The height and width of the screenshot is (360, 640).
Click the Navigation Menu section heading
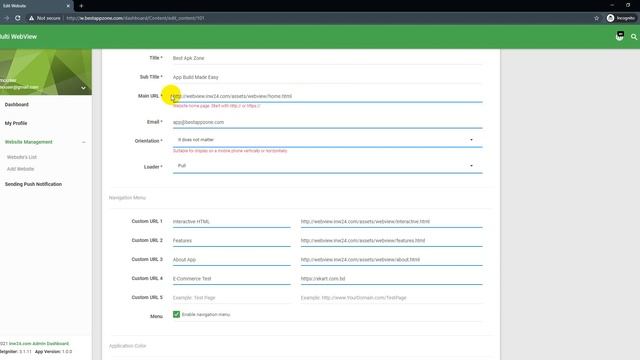[127, 198]
